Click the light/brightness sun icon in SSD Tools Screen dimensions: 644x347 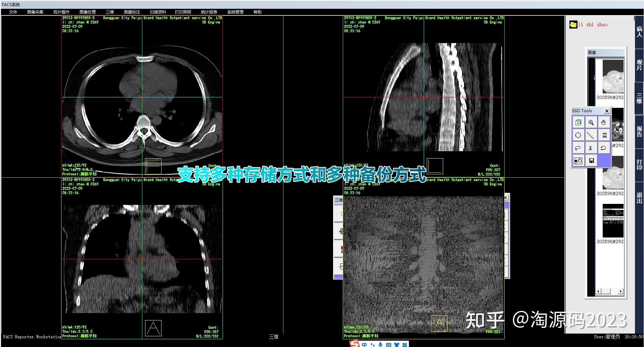click(578, 135)
